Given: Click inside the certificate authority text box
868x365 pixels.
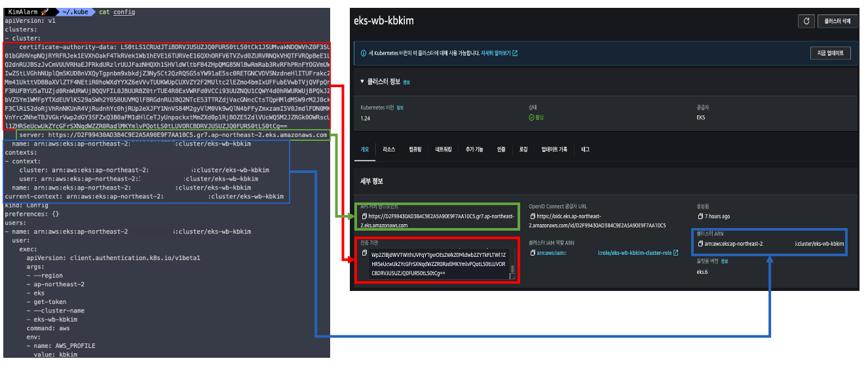Looking at the screenshot, I should [438, 263].
